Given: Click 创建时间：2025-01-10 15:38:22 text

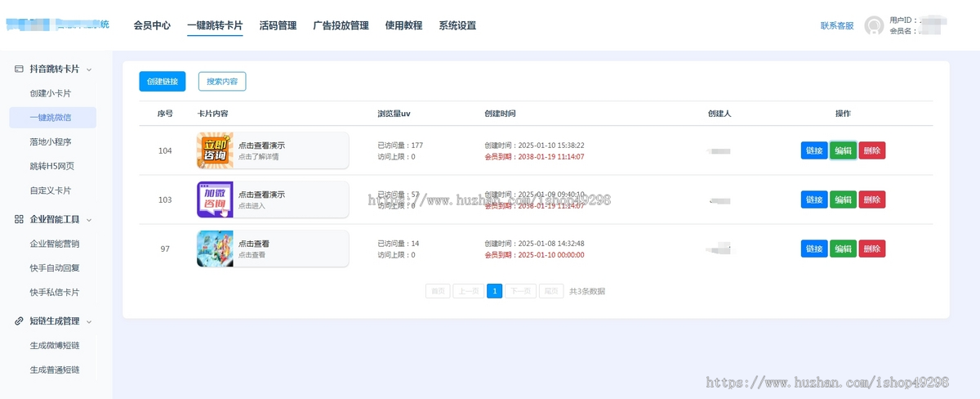Looking at the screenshot, I should point(534,146).
